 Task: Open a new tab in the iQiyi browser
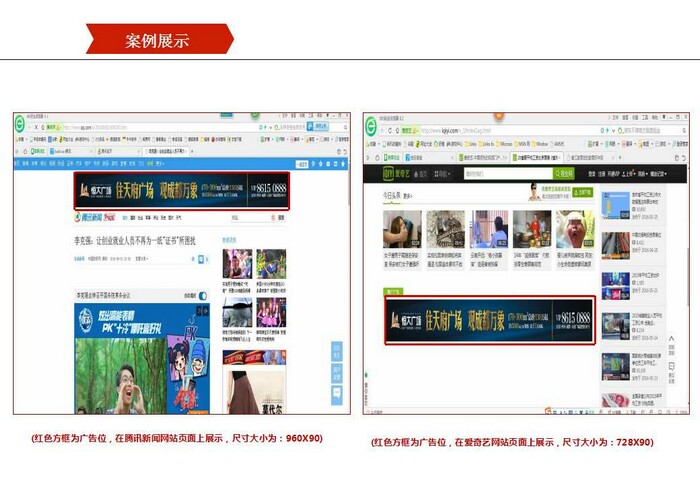click(620, 157)
